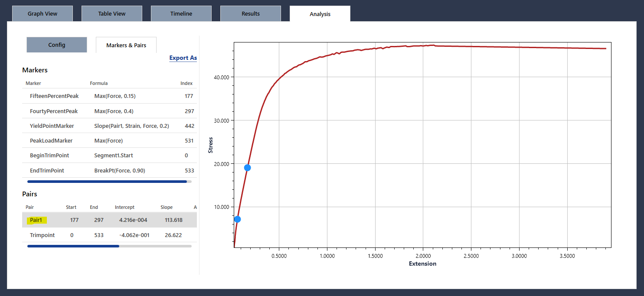The image size is (644, 296).
Task: Click the Formula column header
Action: pos(99,83)
